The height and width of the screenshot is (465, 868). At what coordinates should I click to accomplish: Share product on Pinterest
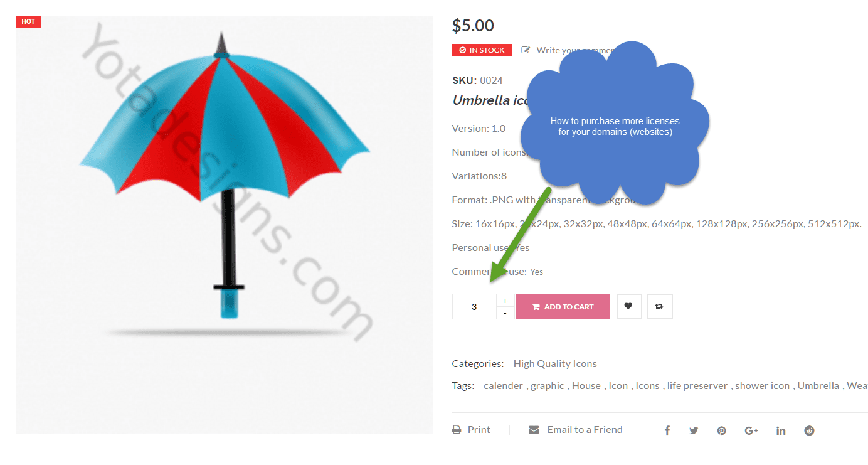(x=722, y=430)
